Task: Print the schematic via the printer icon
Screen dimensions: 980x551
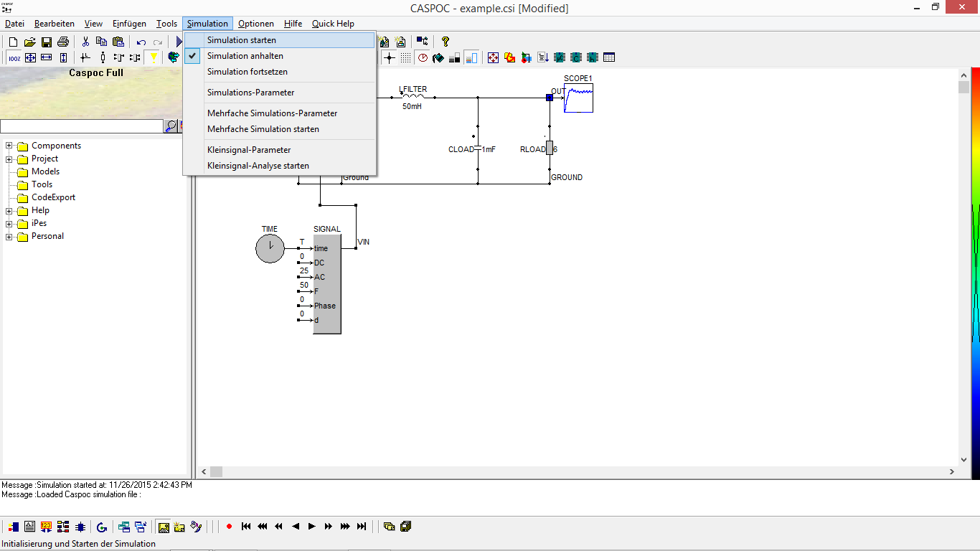Action: tap(63, 42)
